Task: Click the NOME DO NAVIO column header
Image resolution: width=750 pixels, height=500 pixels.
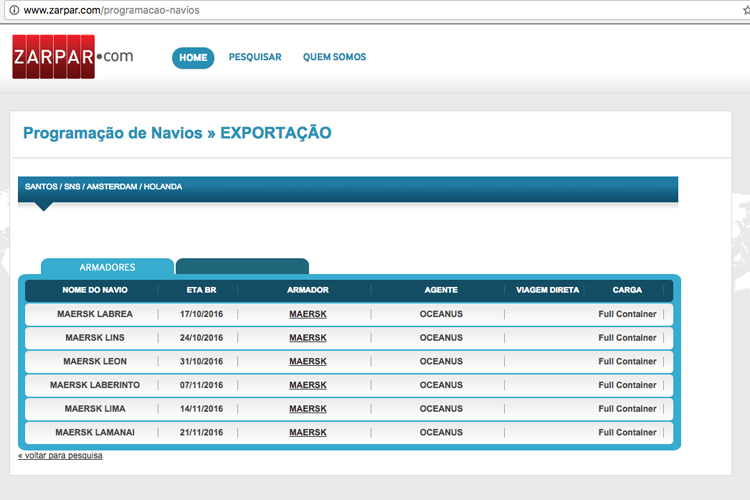Action: (95, 290)
